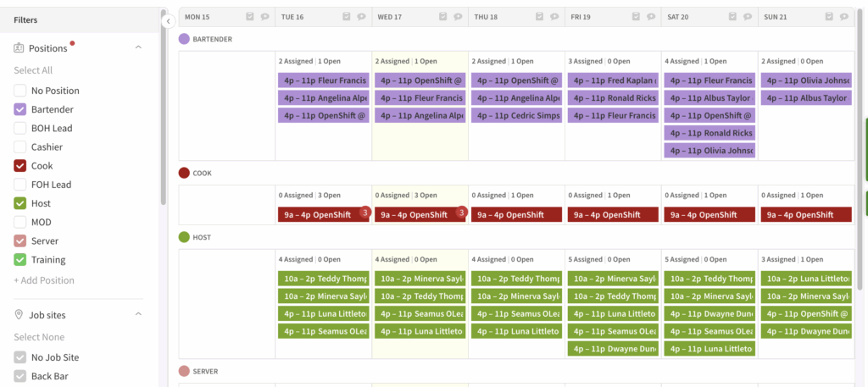Open the notes icon for Monday 15
868x387 pixels.
click(249, 16)
